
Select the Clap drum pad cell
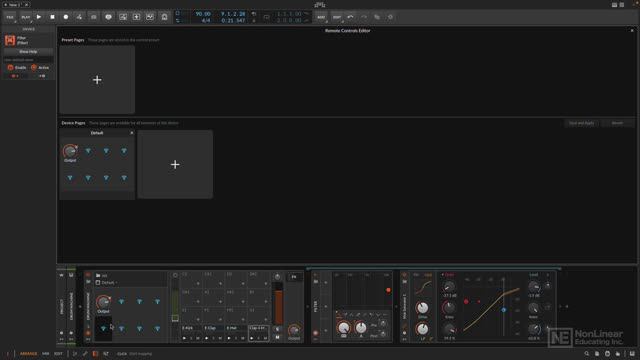click(x=214, y=333)
